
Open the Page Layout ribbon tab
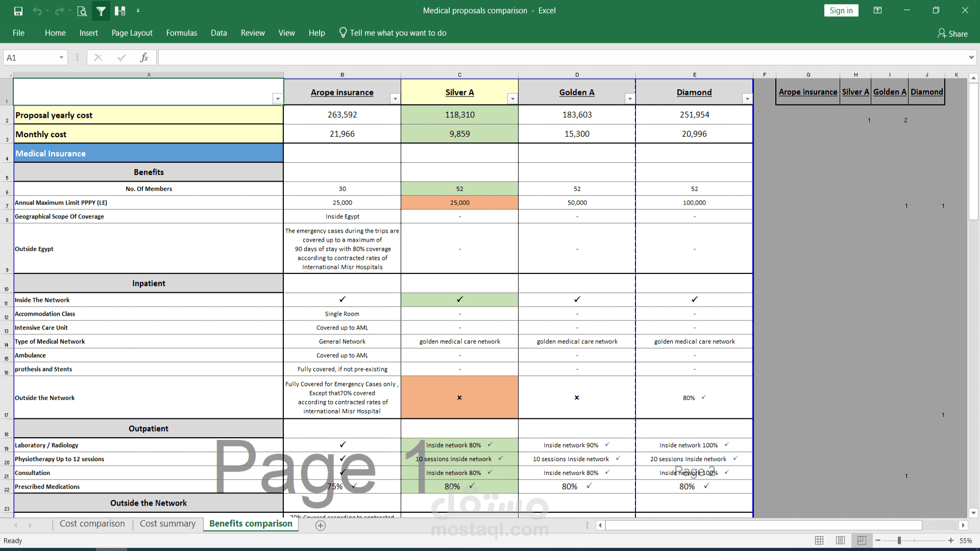tap(132, 33)
